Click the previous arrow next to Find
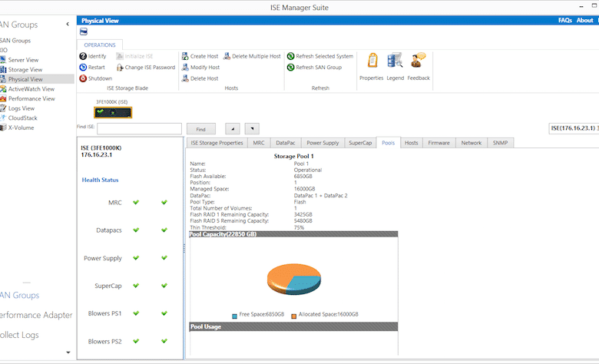Viewport: 599px width, 364px height. (x=233, y=129)
